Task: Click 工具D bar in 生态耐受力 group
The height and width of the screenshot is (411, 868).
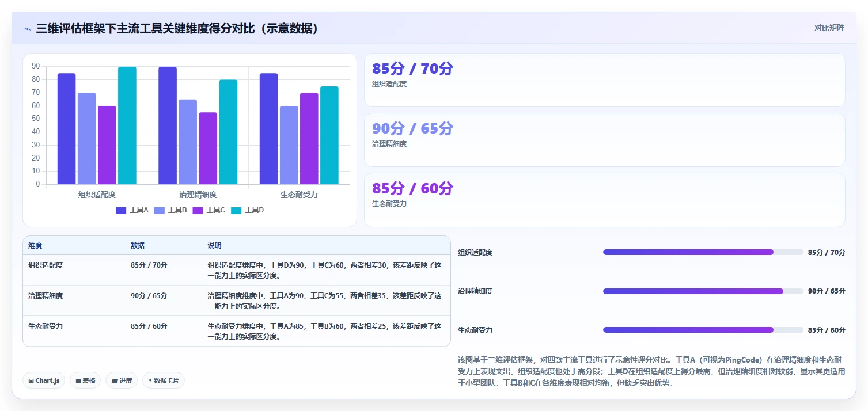Action: point(329,135)
